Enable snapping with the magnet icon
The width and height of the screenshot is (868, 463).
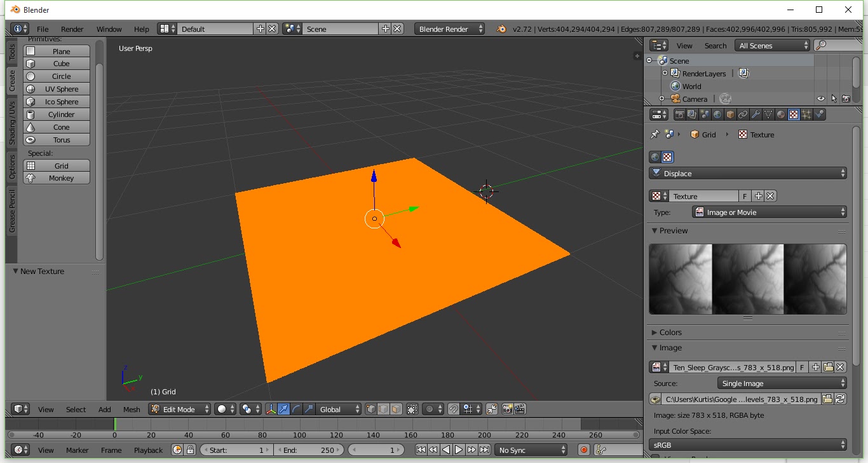click(x=452, y=409)
